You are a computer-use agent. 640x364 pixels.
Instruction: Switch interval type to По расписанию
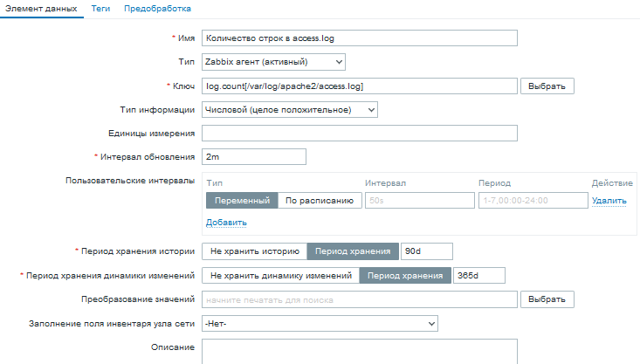click(320, 201)
